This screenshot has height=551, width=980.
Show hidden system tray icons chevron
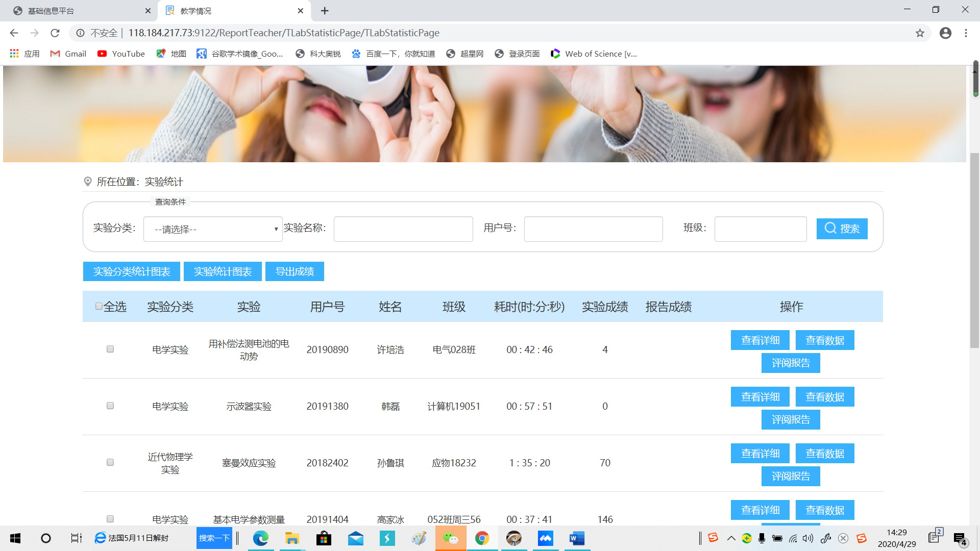[x=731, y=538]
